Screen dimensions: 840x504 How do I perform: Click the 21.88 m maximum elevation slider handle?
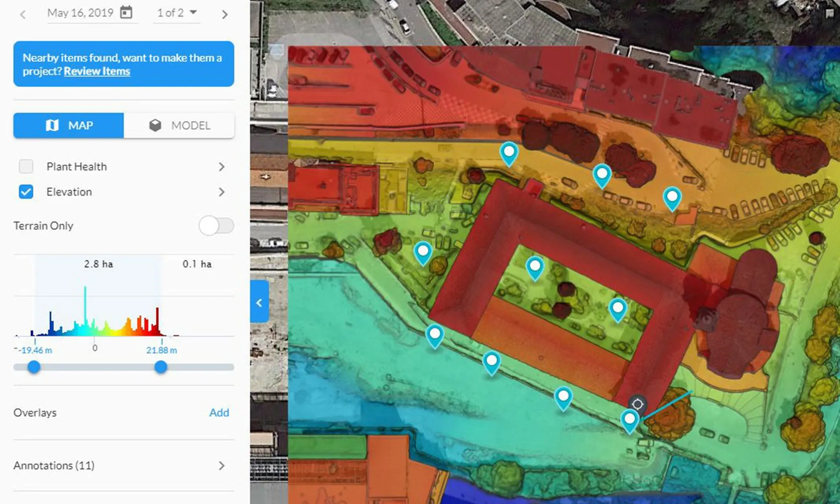tap(161, 367)
